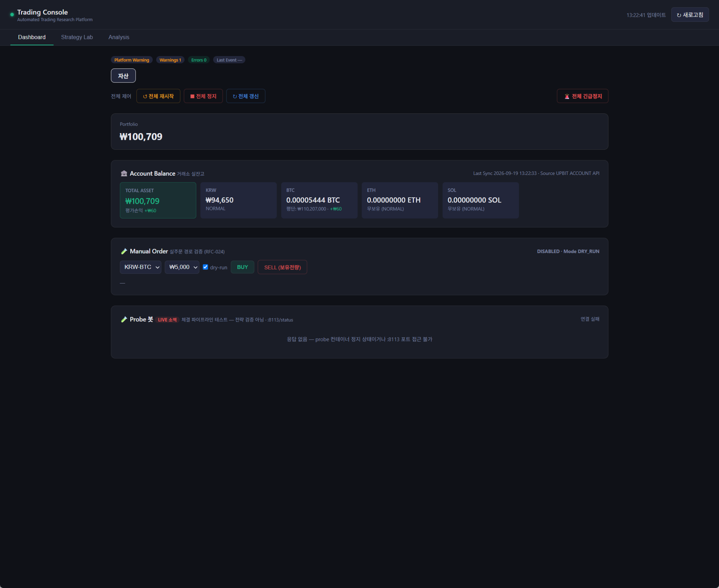Click the Platform Warning badge
The image size is (719, 588).
click(x=132, y=60)
